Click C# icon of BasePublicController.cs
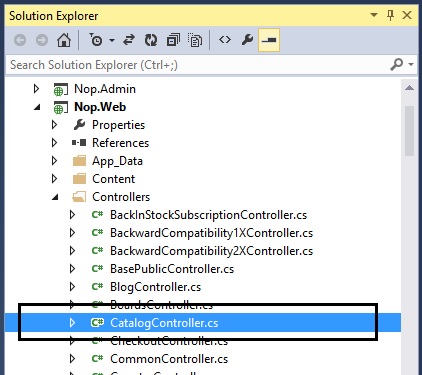 tap(97, 268)
